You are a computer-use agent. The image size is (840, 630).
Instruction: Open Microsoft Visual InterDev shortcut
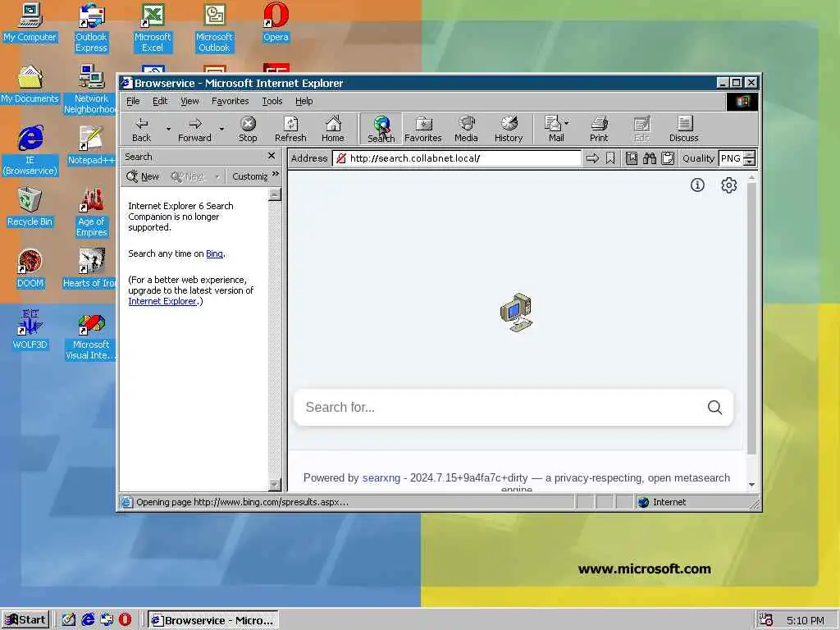pyautogui.click(x=91, y=336)
